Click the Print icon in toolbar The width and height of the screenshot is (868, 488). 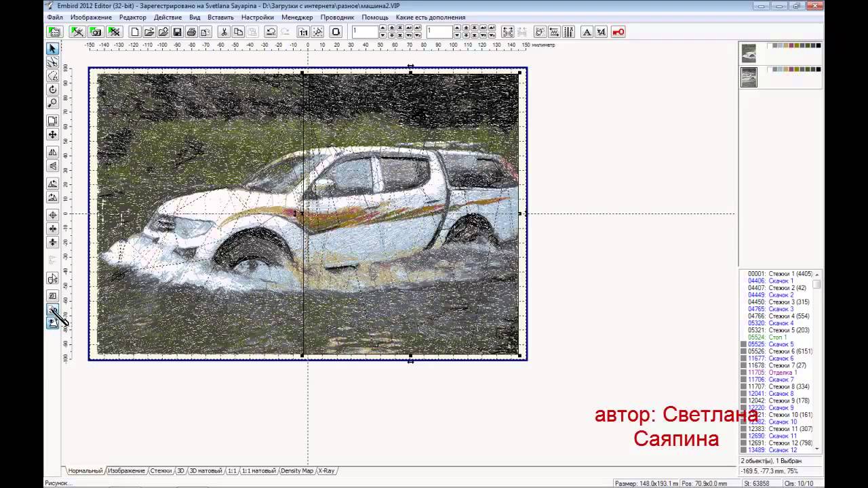tap(191, 32)
